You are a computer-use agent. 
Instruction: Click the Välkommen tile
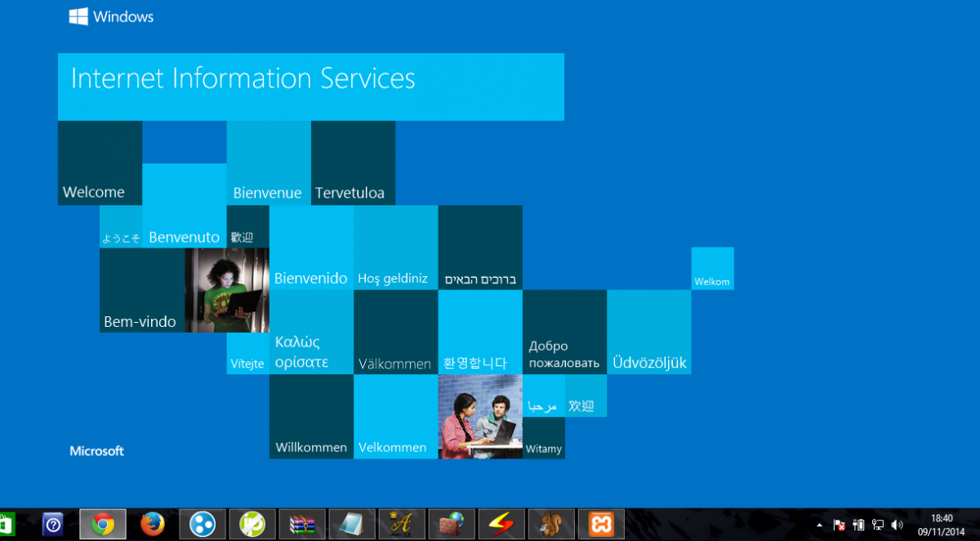tap(395, 332)
